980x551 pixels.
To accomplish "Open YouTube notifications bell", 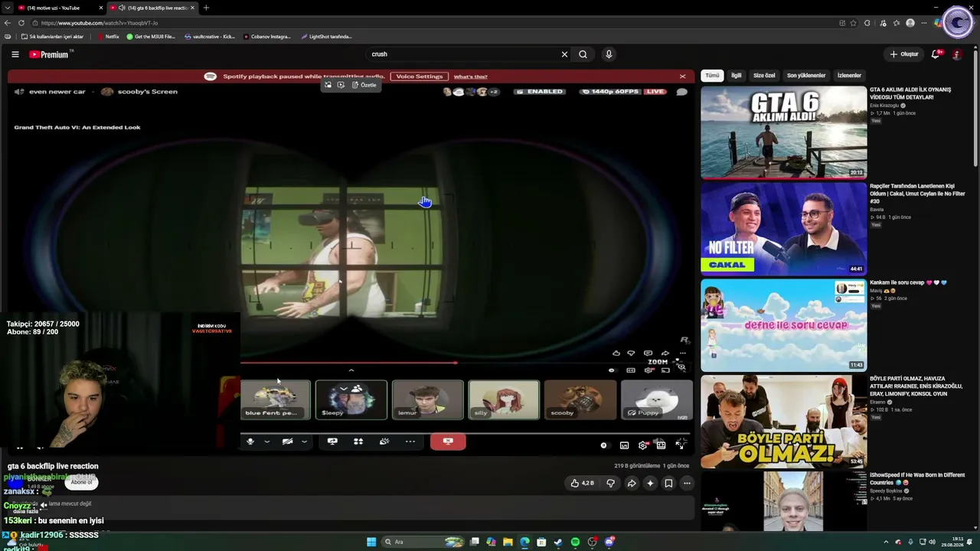I will pos(936,54).
